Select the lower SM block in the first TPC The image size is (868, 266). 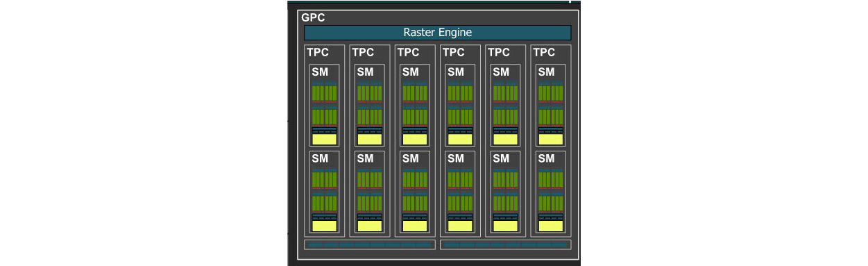(x=324, y=192)
